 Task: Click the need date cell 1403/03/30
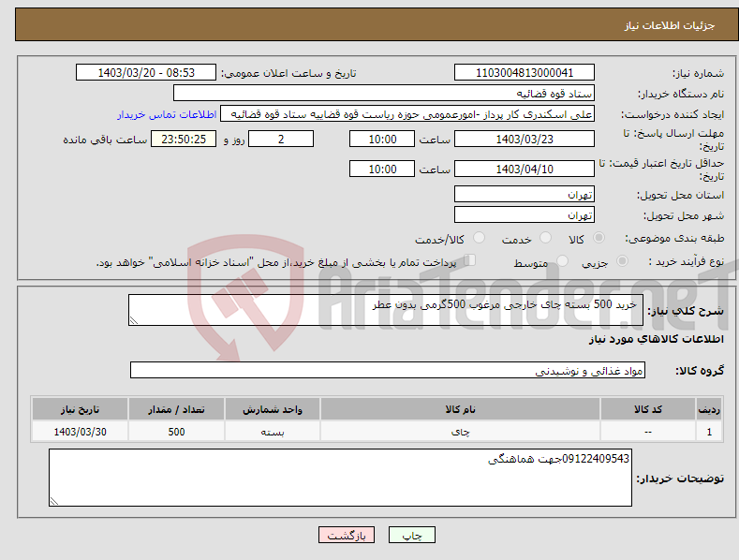80,432
